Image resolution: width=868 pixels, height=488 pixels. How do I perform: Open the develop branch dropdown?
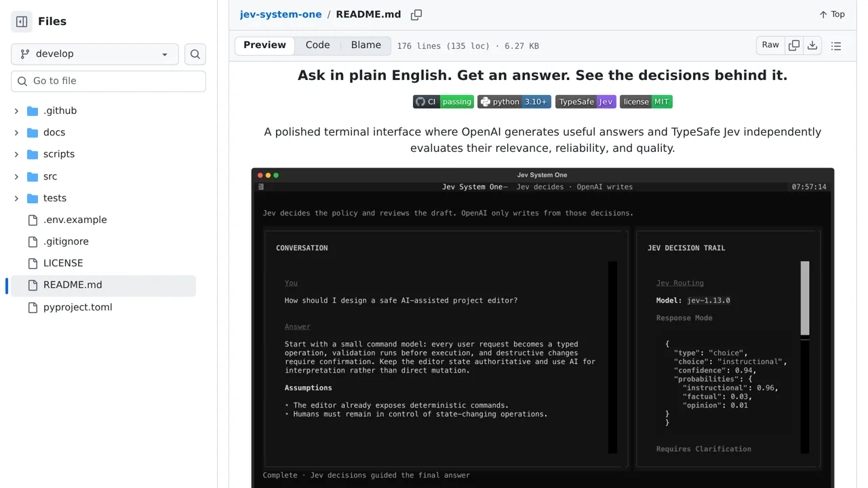[x=95, y=54]
